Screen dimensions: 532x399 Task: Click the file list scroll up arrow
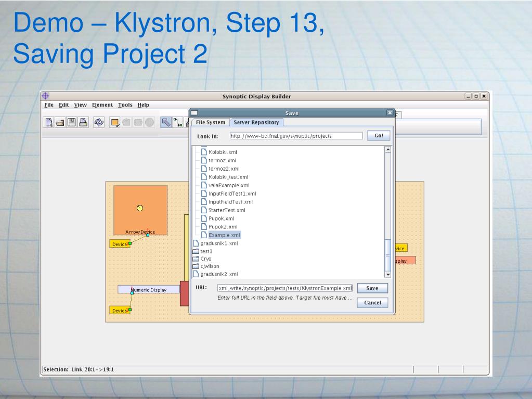pyautogui.click(x=388, y=150)
